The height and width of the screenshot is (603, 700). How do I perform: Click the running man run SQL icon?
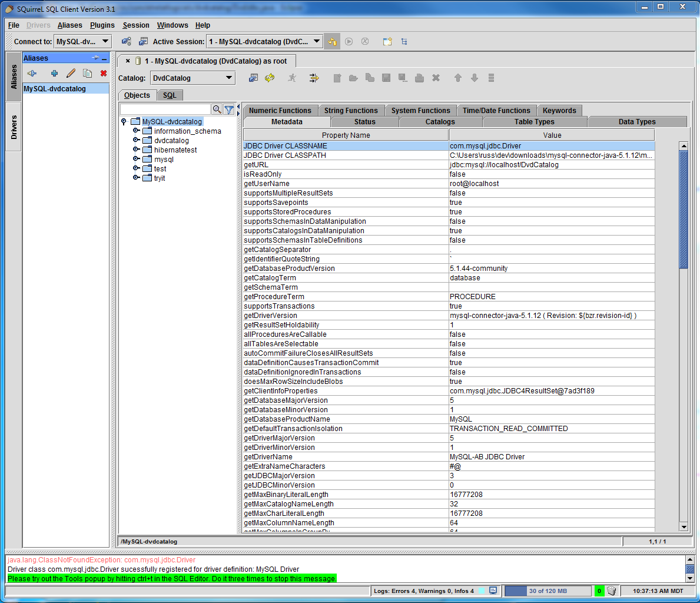pos(292,78)
